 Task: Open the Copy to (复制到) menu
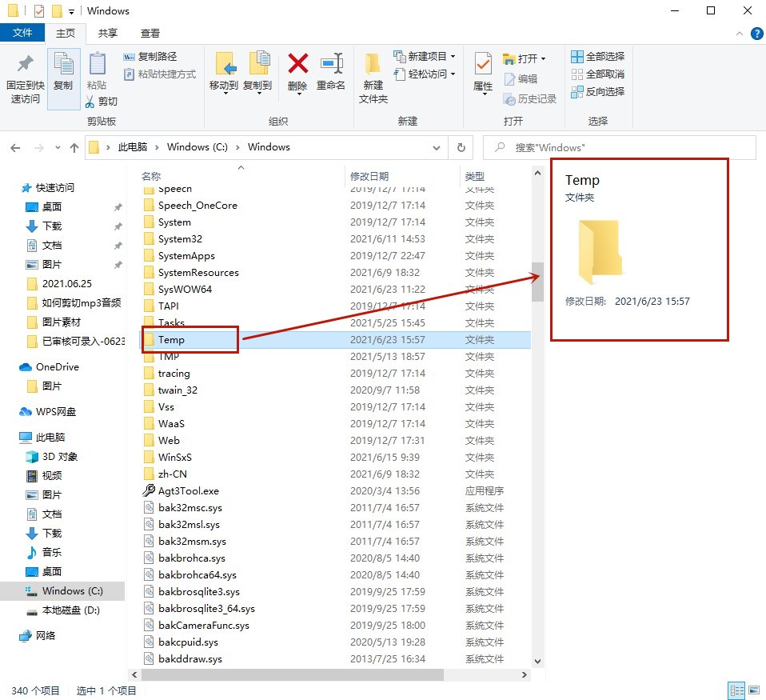click(257, 72)
